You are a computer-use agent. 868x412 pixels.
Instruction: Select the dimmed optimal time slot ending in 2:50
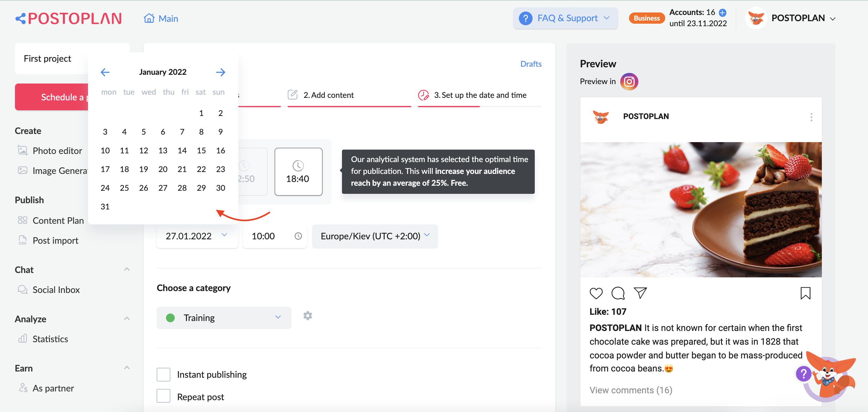click(x=253, y=171)
